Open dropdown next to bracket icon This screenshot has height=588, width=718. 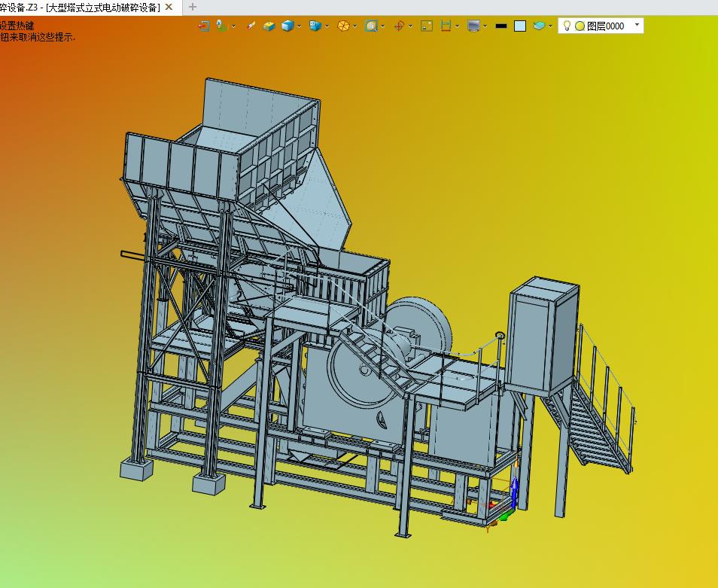pyautogui.click(x=458, y=26)
